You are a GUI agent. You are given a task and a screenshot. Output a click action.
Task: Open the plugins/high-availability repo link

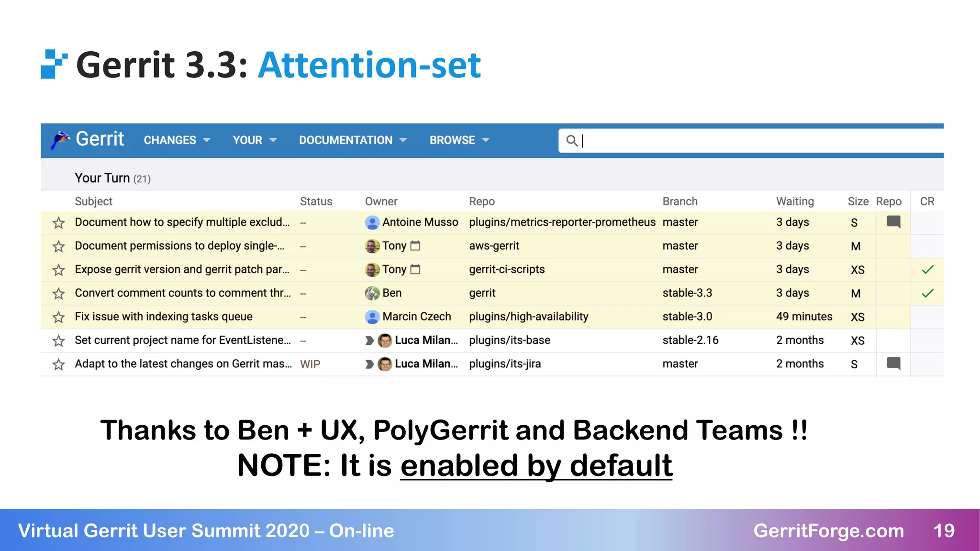click(x=529, y=316)
